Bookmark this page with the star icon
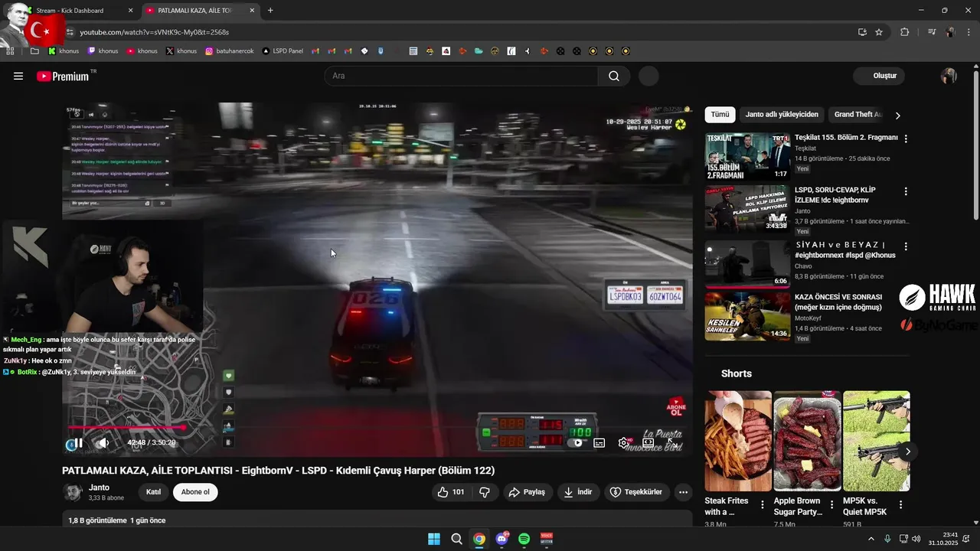The width and height of the screenshot is (980, 551). (x=879, y=32)
